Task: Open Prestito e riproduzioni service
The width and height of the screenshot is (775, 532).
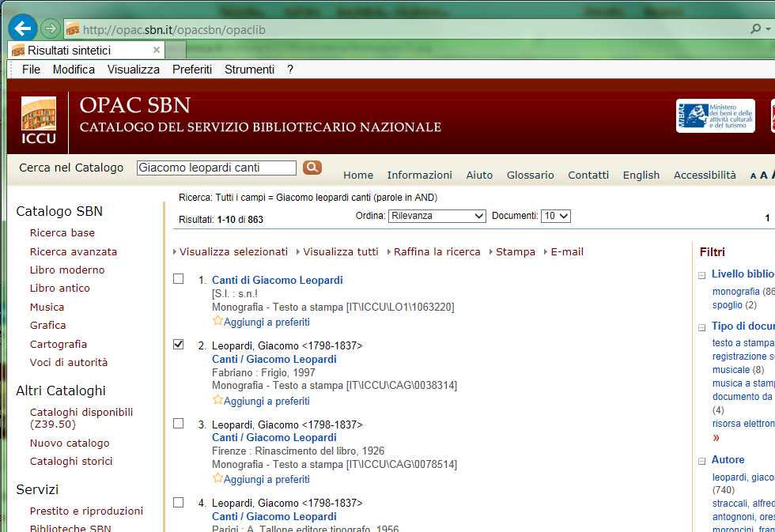Action: (x=86, y=511)
